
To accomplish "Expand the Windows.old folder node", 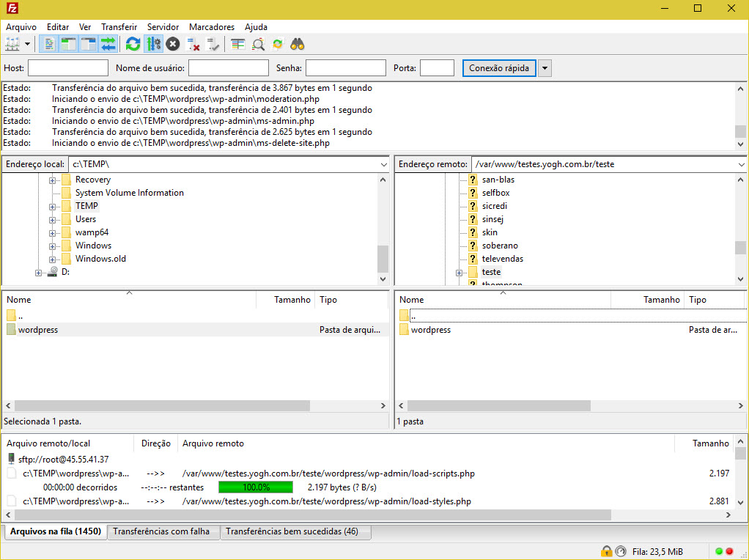I will pos(53,259).
